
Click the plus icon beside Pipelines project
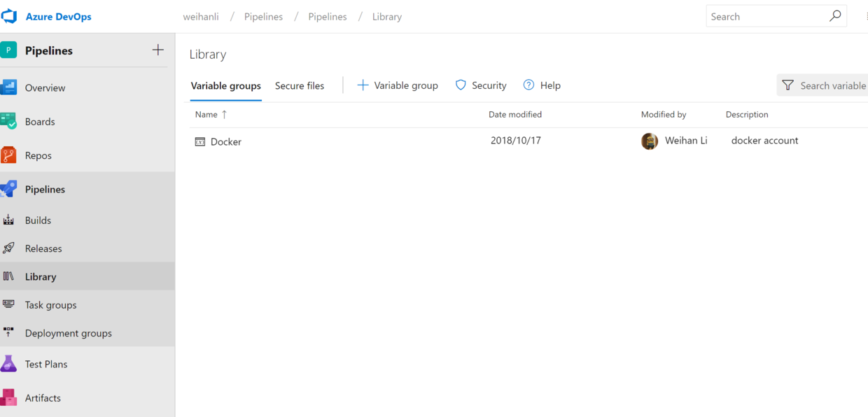(x=158, y=50)
